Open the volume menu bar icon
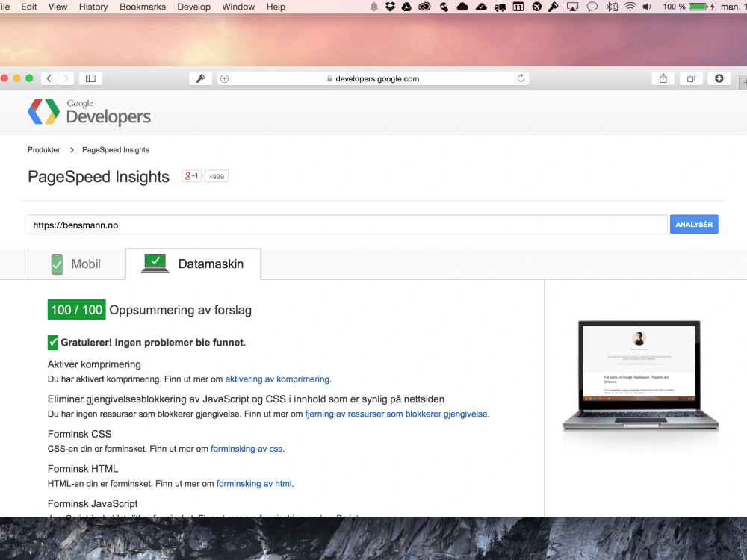747x560 pixels. click(647, 7)
